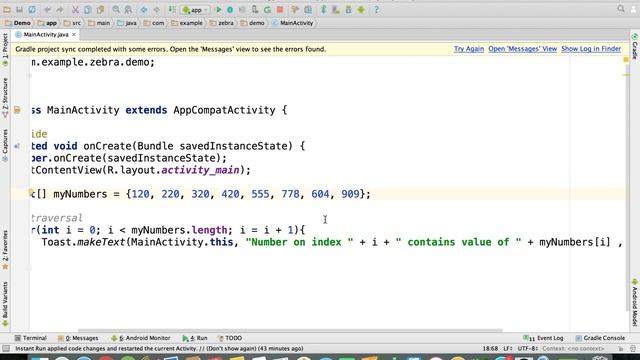Toggle tool window buttons icon in status bar
Image resolution: width=640 pixels, height=360 pixels.
6,349
